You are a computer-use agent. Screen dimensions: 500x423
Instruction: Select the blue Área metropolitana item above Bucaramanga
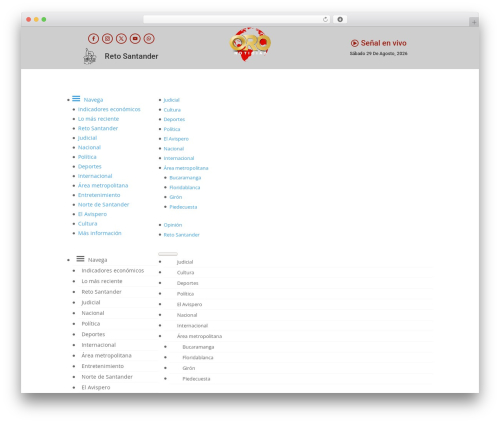[186, 168]
